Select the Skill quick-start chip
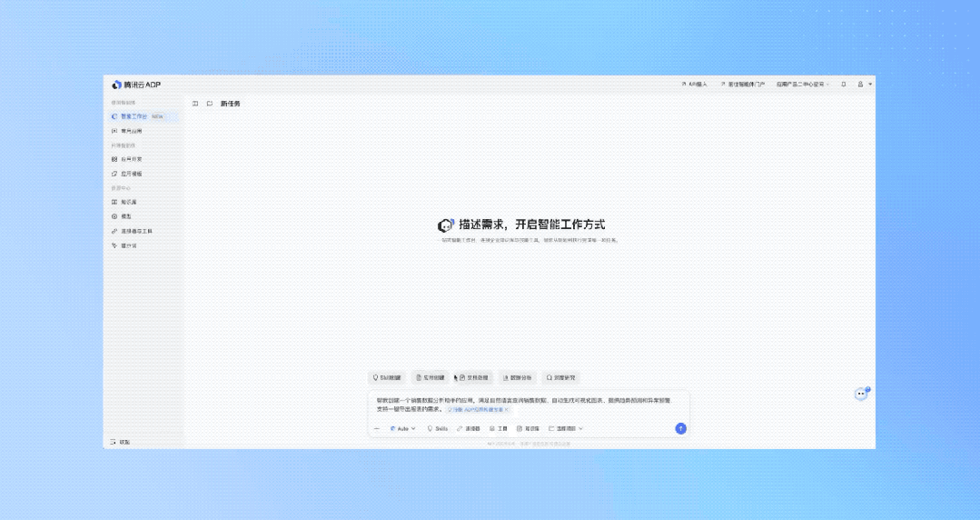The image size is (980, 520). coord(387,377)
